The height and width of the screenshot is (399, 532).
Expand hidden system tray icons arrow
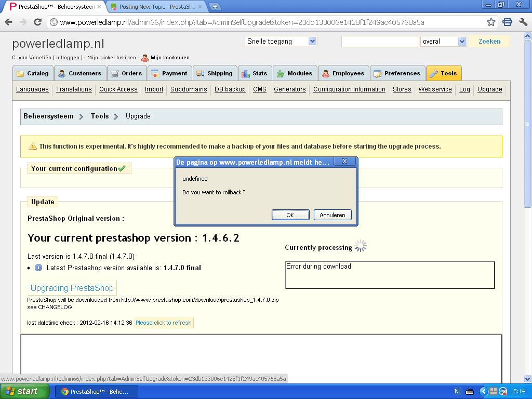point(484,392)
